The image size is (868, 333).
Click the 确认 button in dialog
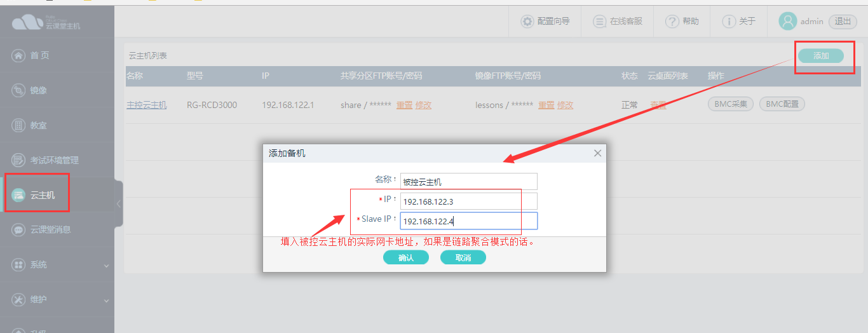coord(405,257)
